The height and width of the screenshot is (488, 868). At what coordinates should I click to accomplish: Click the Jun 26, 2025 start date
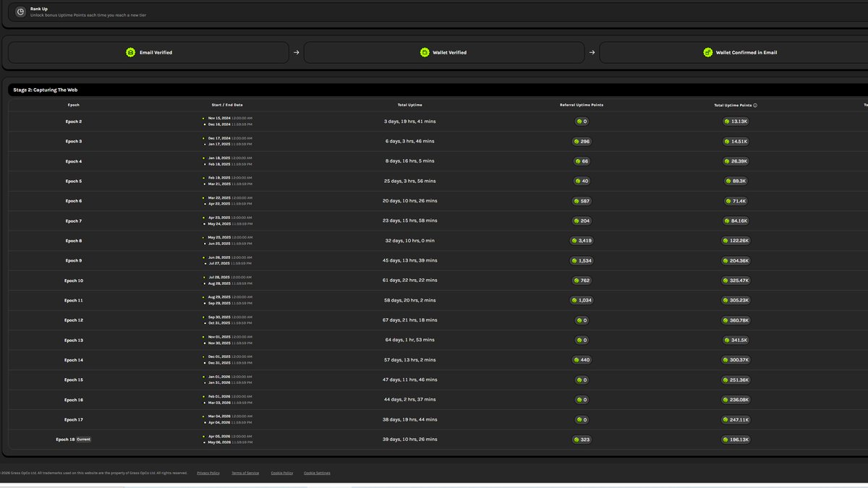[219, 257]
